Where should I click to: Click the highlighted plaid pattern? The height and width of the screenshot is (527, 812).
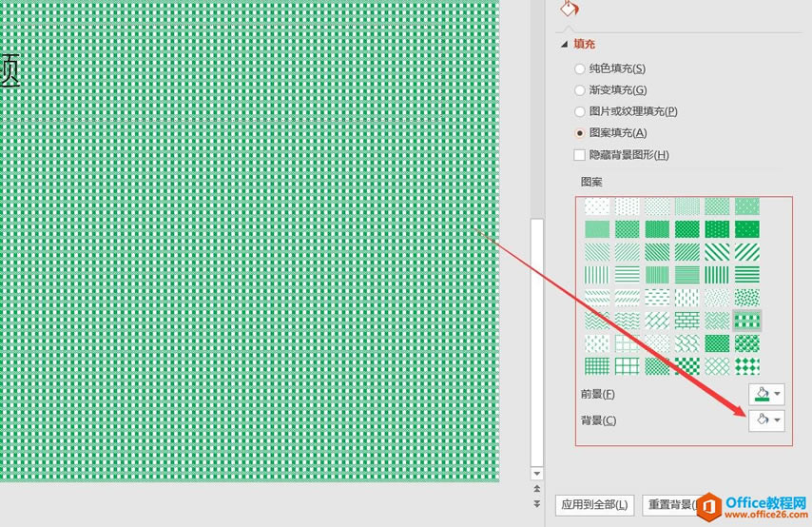747,321
